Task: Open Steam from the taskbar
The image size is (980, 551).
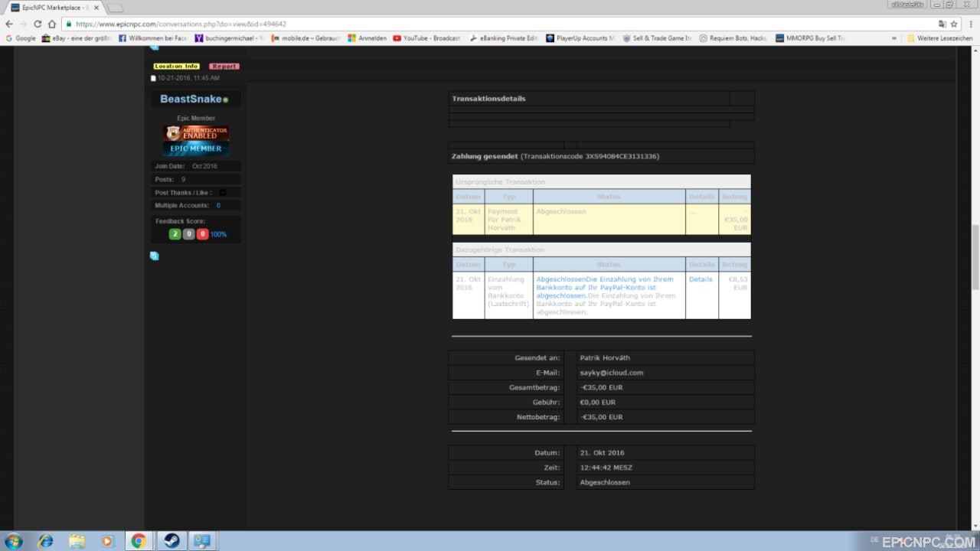Action: 170,541
